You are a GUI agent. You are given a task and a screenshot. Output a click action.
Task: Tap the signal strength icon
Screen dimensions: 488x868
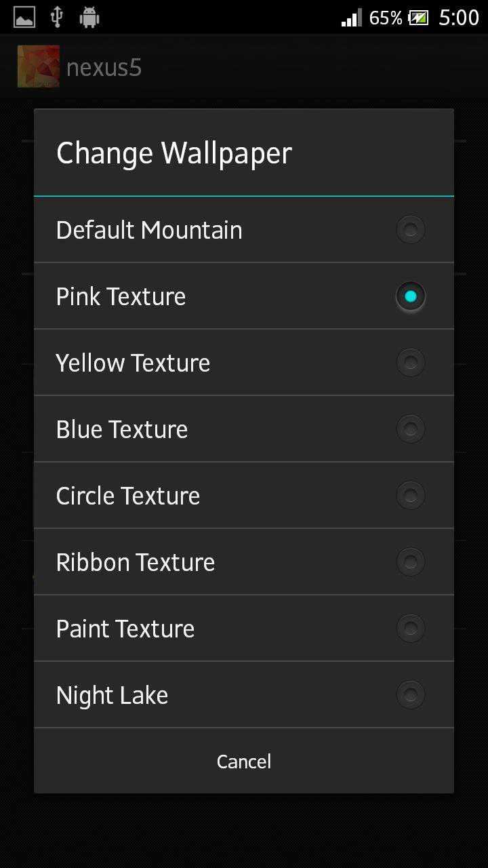click(x=351, y=18)
